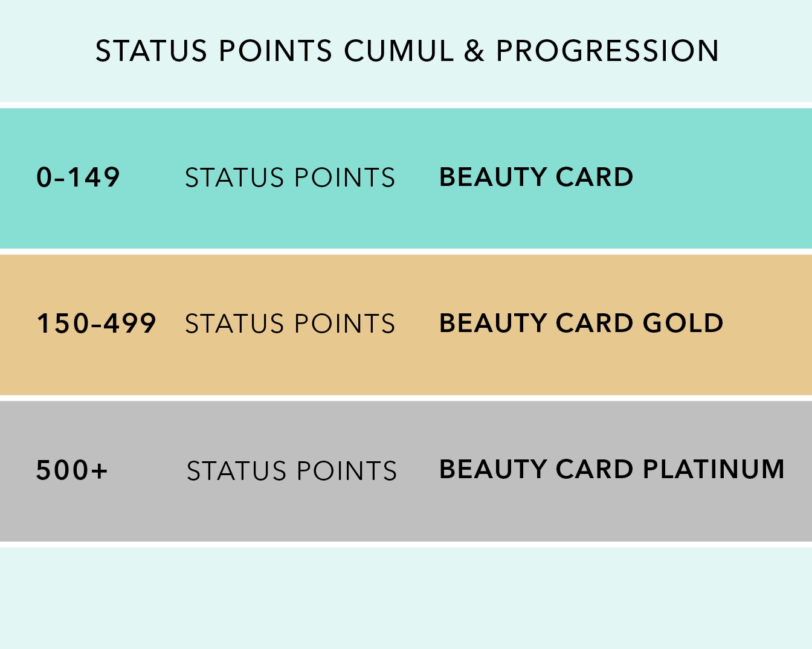Click the empty pale area beneath the gray row

click(x=406, y=598)
